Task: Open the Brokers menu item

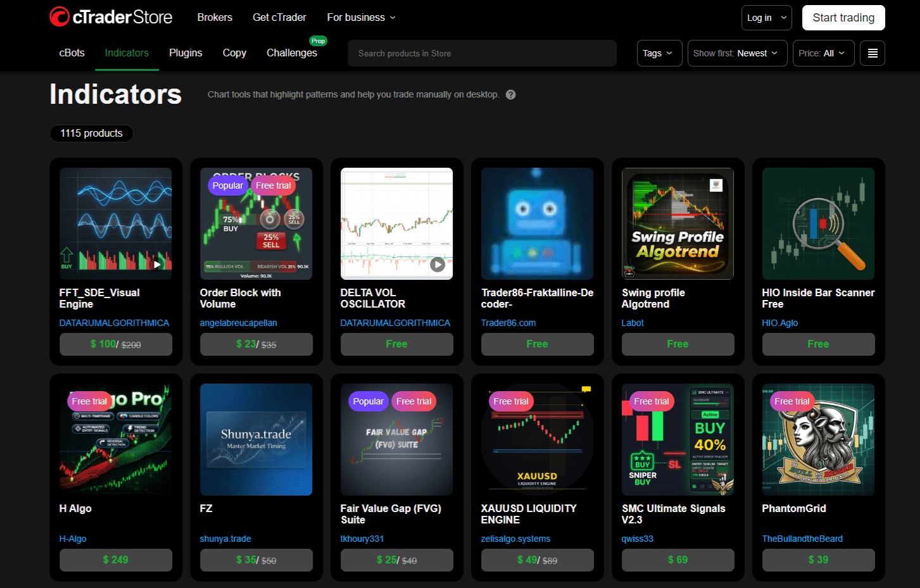Action: tap(215, 17)
